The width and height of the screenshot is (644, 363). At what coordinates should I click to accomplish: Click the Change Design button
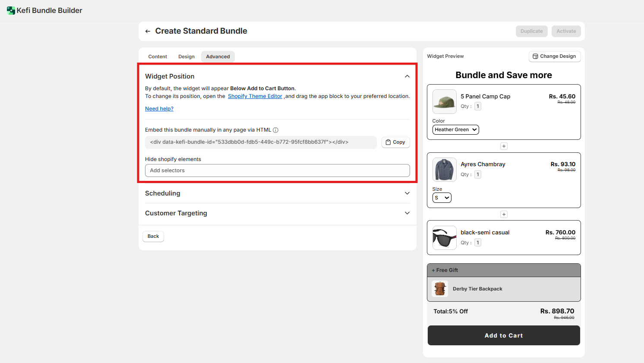tap(554, 57)
